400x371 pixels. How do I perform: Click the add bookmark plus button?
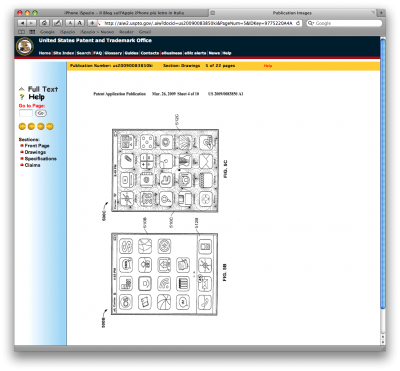[x=92, y=23]
